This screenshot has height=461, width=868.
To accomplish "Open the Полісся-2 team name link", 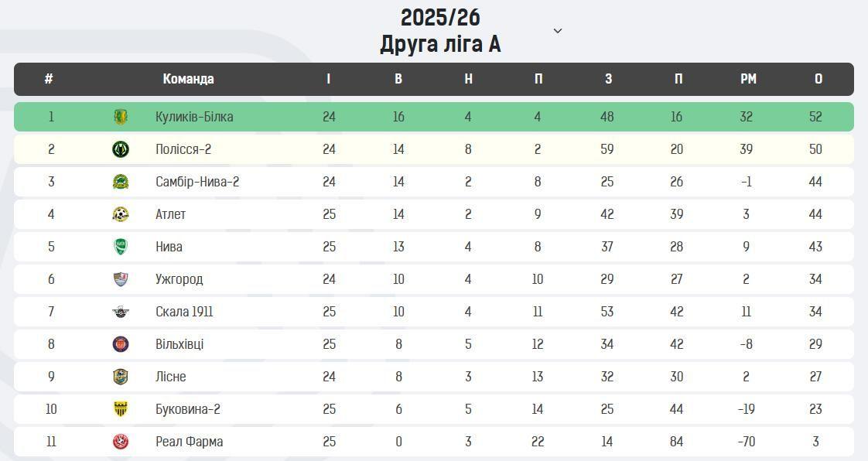I will coord(183,149).
